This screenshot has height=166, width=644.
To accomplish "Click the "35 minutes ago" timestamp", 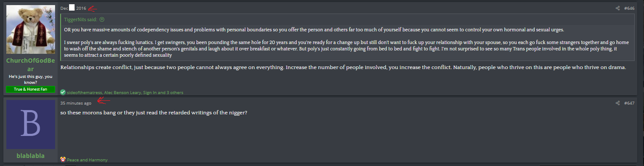I will 75,103.
